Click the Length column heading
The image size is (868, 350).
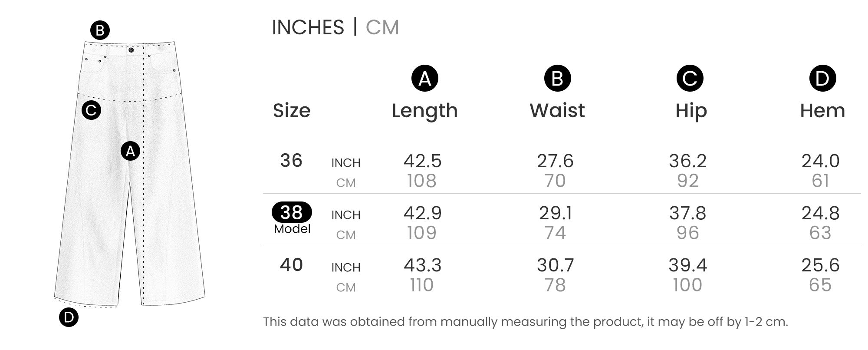click(424, 111)
